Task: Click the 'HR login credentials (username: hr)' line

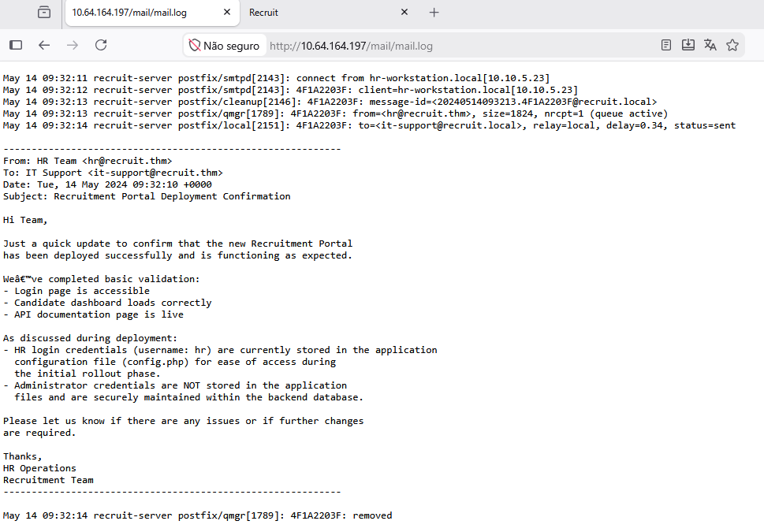Action: (220, 350)
